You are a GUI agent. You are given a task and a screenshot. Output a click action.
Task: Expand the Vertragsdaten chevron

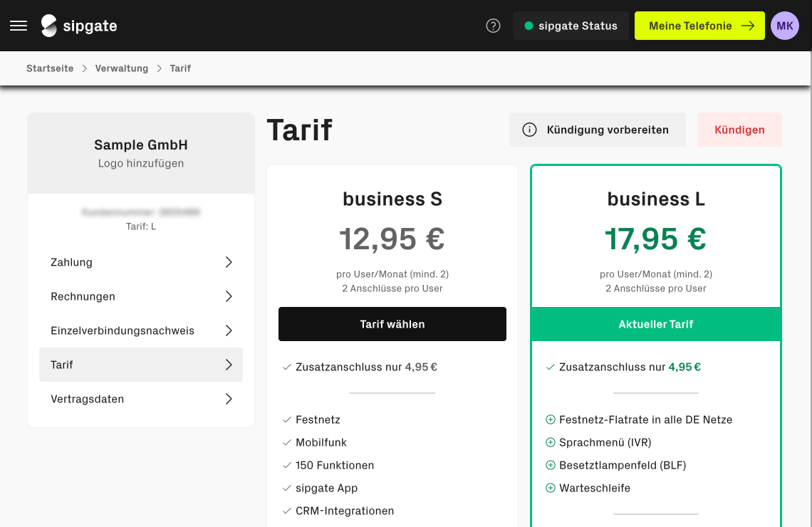click(229, 399)
